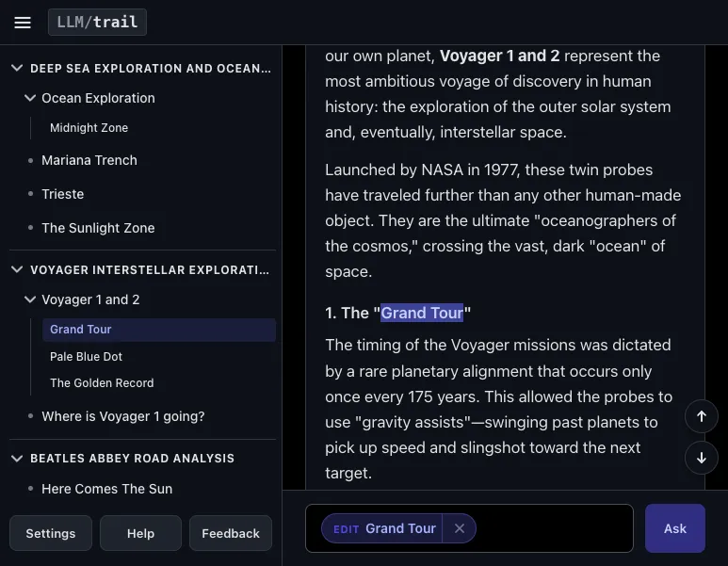
Task: Open the hamburger menu icon
Action: (x=23, y=23)
